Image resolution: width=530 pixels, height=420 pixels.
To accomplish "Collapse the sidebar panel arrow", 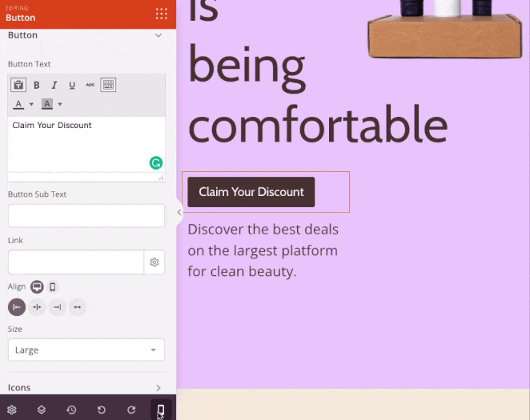I will click(x=179, y=212).
